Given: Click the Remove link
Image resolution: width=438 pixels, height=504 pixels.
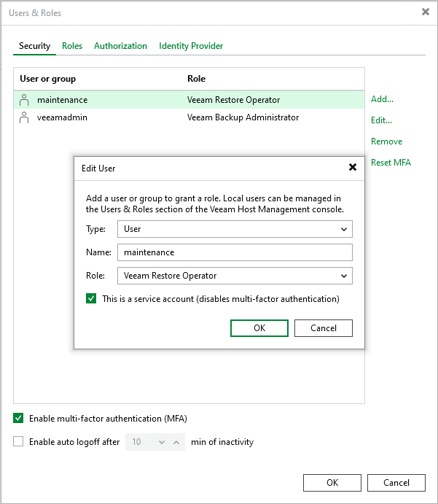Looking at the screenshot, I should (387, 141).
